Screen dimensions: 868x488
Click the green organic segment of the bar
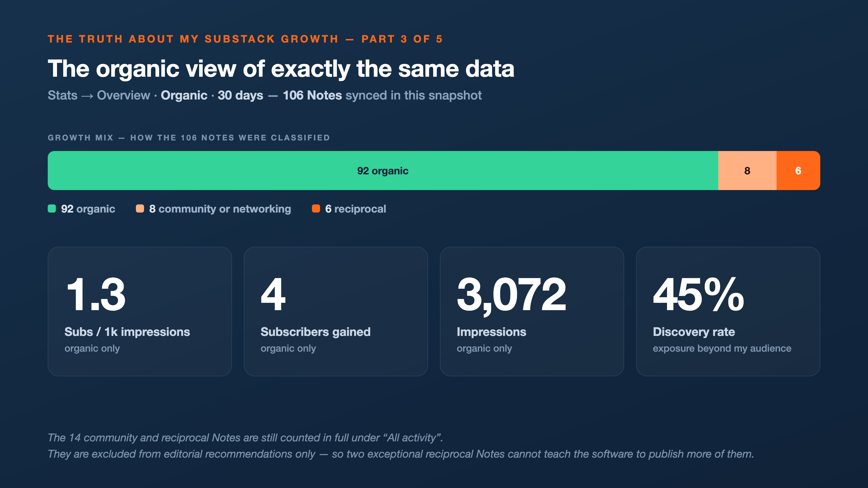(x=383, y=171)
